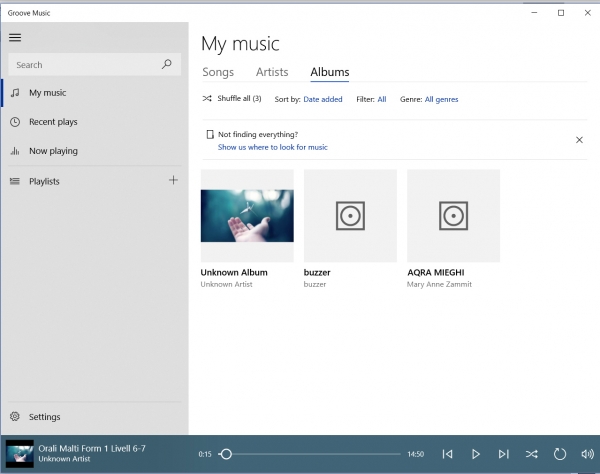The height and width of the screenshot is (474, 600).
Task: Open the buzzer album cover
Action: 350,216
